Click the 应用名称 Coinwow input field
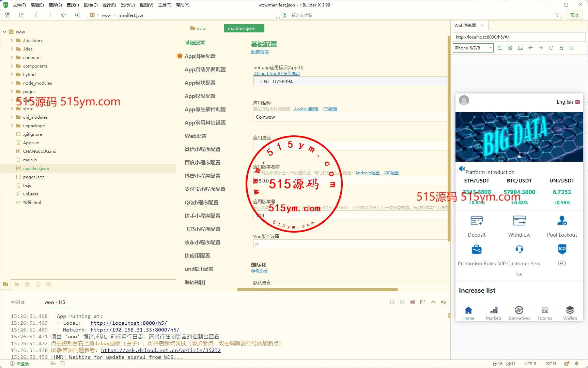Image resolution: width=588 pixels, height=368 pixels. tap(350, 117)
